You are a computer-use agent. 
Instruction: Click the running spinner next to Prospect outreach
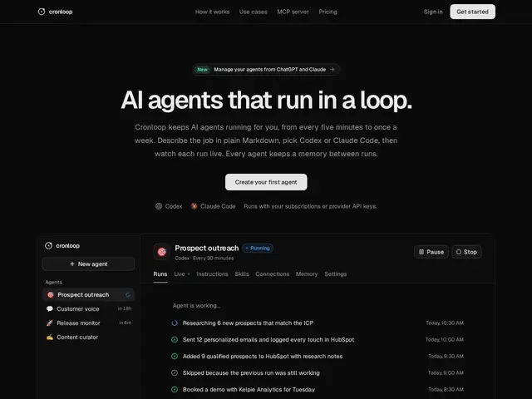[x=128, y=295]
